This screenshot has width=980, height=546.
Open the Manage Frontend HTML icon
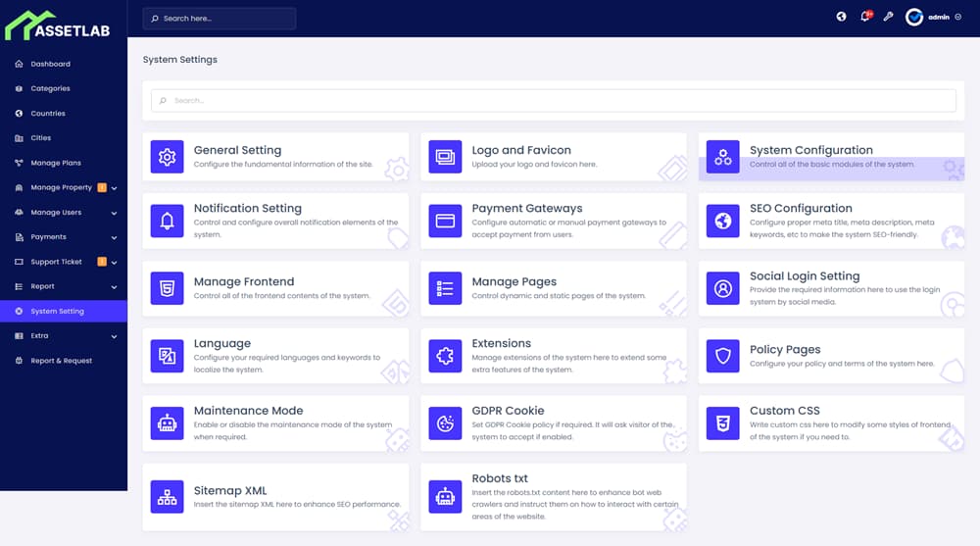pos(167,288)
